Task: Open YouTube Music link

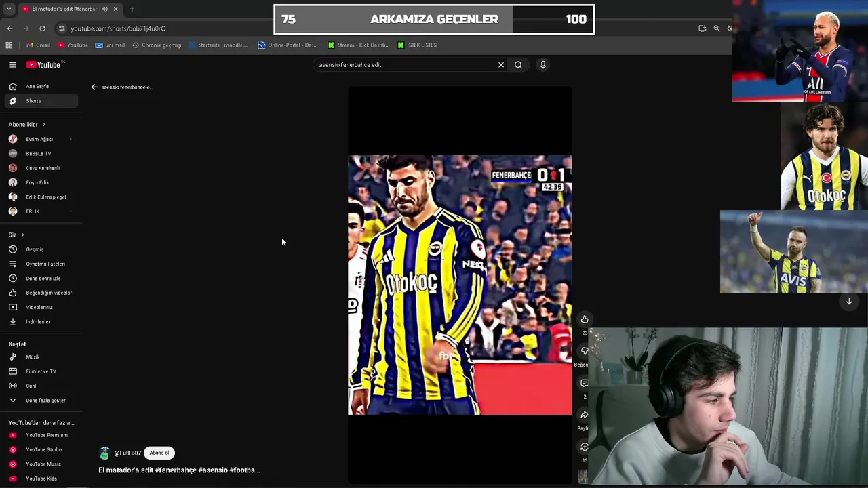Action: [41, 464]
